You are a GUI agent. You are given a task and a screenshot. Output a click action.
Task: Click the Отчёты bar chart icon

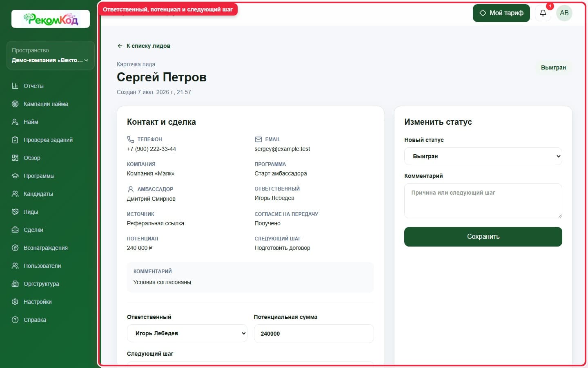point(15,86)
